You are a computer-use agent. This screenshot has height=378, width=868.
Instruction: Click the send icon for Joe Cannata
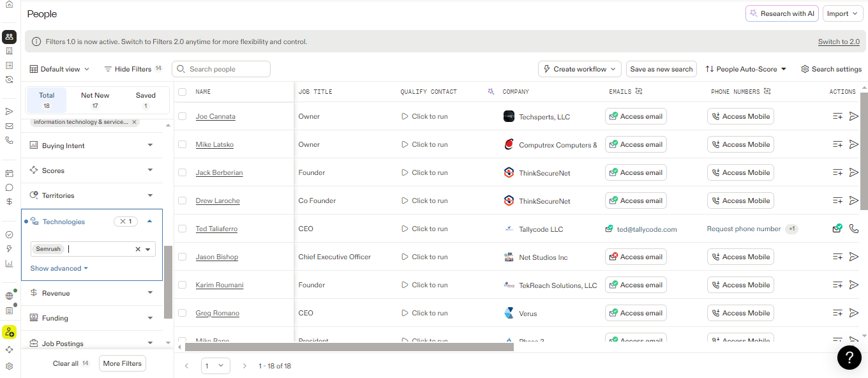click(x=854, y=116)
